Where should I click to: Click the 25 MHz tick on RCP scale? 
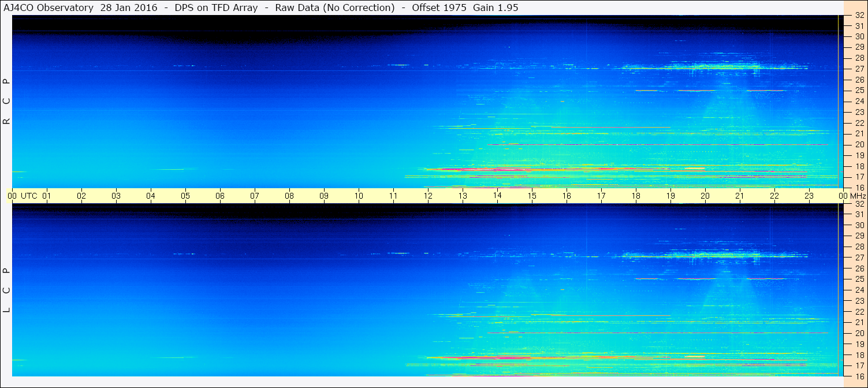859,91
